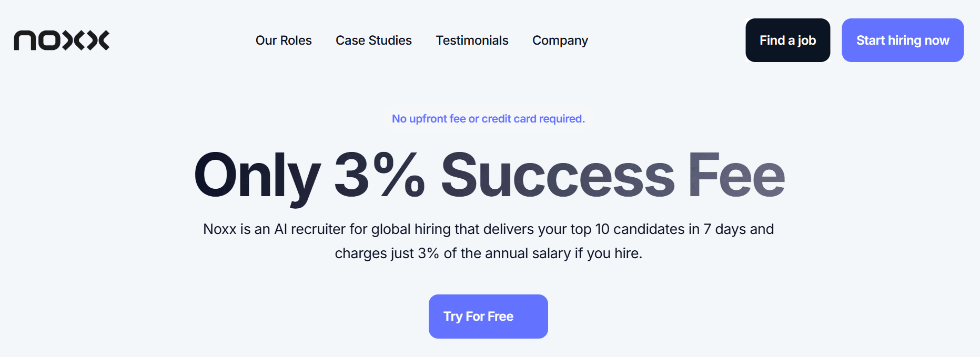Read customer stories under Case Studies
Image resolution: width=980 pixels, height=357 pixels.
373,40
